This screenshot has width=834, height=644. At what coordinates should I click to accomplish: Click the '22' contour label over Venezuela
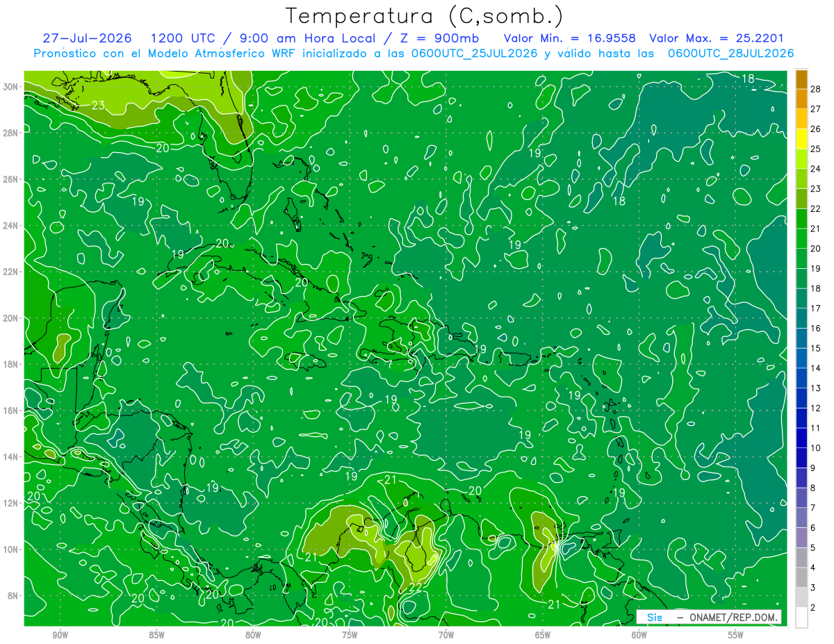pos(415,588)
